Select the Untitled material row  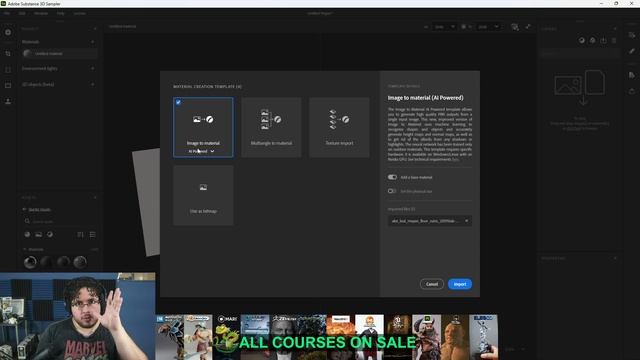click(x=60, y=53)
